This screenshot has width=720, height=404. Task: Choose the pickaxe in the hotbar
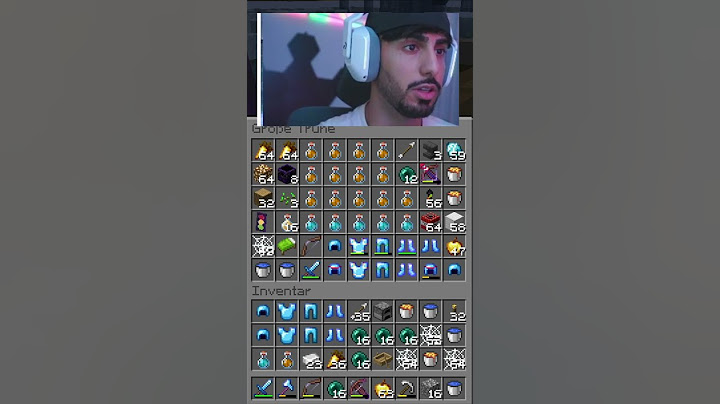click(406, 388)
